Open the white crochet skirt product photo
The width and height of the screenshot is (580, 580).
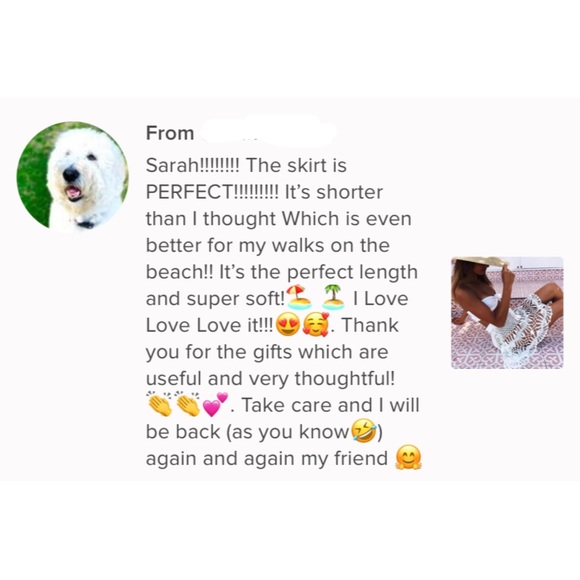[507, 313]
